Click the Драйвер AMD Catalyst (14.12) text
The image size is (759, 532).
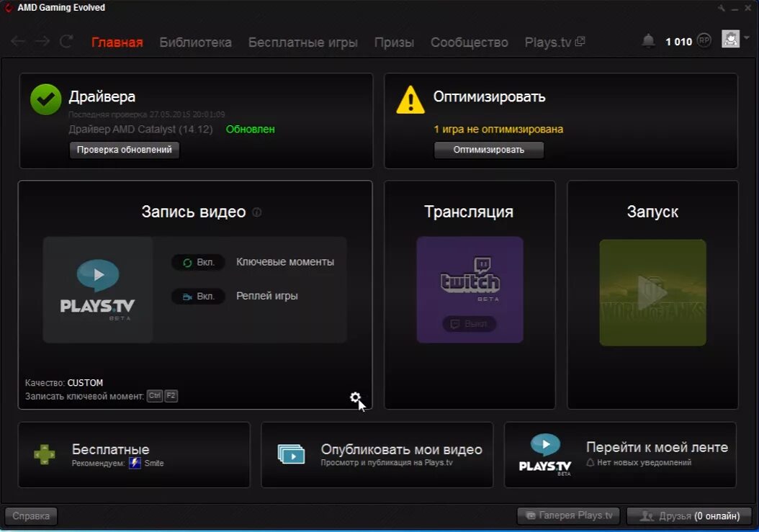point(140,130)
